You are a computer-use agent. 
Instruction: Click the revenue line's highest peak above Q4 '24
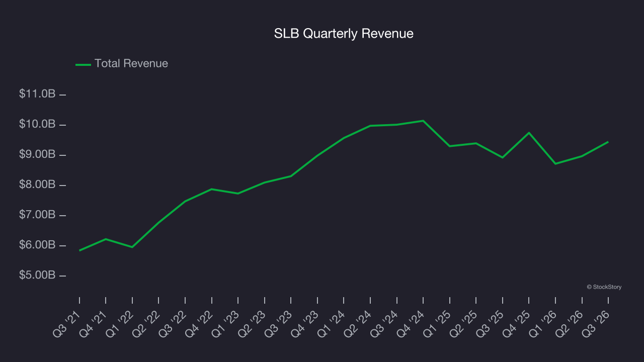click(x=423, y=121)
